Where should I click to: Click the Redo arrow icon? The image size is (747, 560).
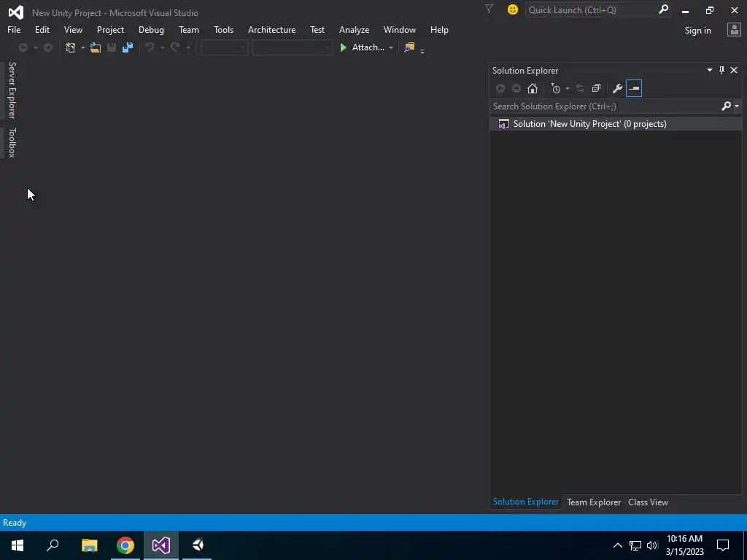coord(175,47)
